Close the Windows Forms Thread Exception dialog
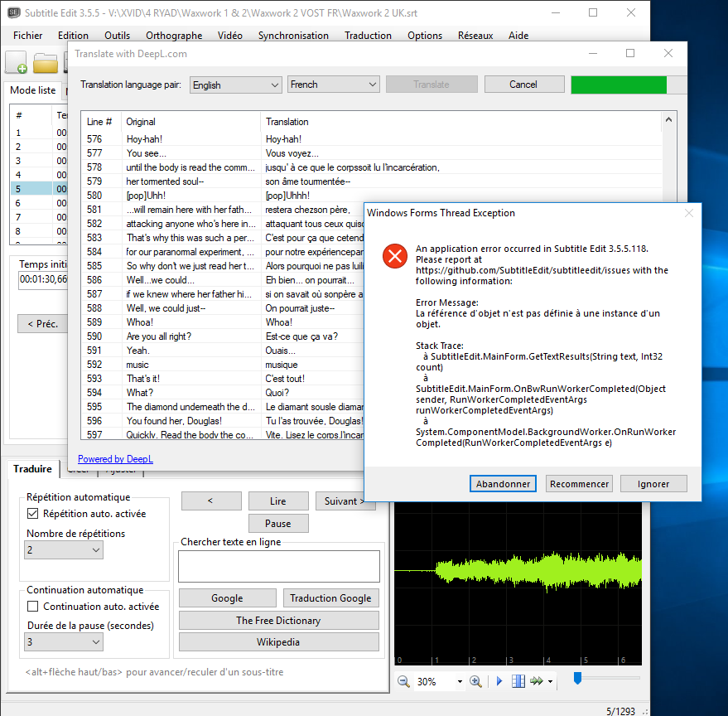Image resolution: width=728 pixels, height=716 pixels. (x=689, y=213)
